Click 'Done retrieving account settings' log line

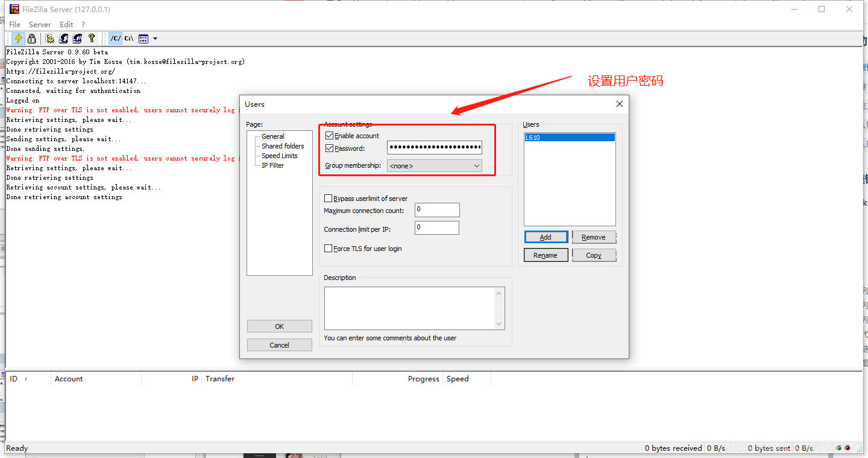coord(64,197)
